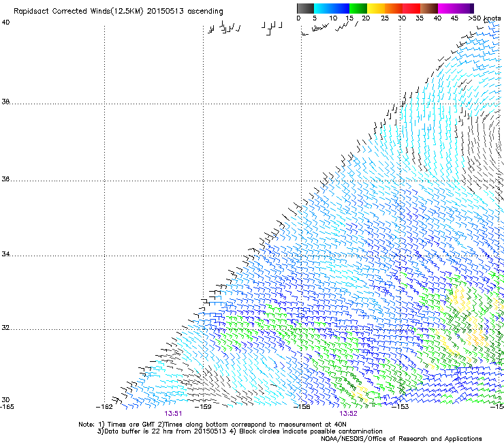The width and height of the screenshot is (504, 443).
Task: Click the 'Note: 1) Times are GMT' footnote line
Action: (212, 425)
